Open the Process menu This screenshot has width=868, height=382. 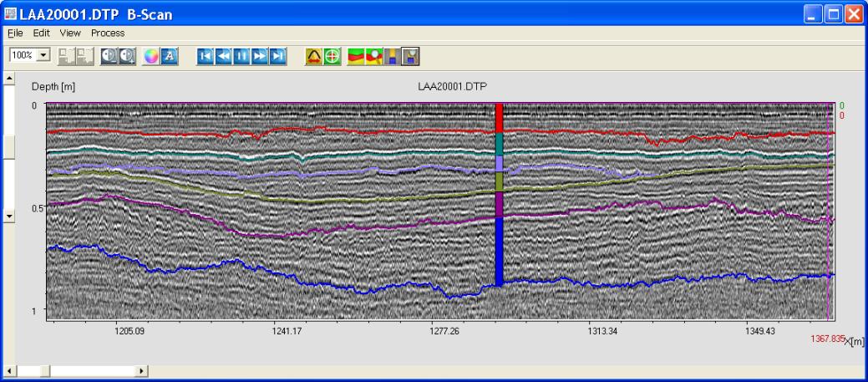coord(108,33)
